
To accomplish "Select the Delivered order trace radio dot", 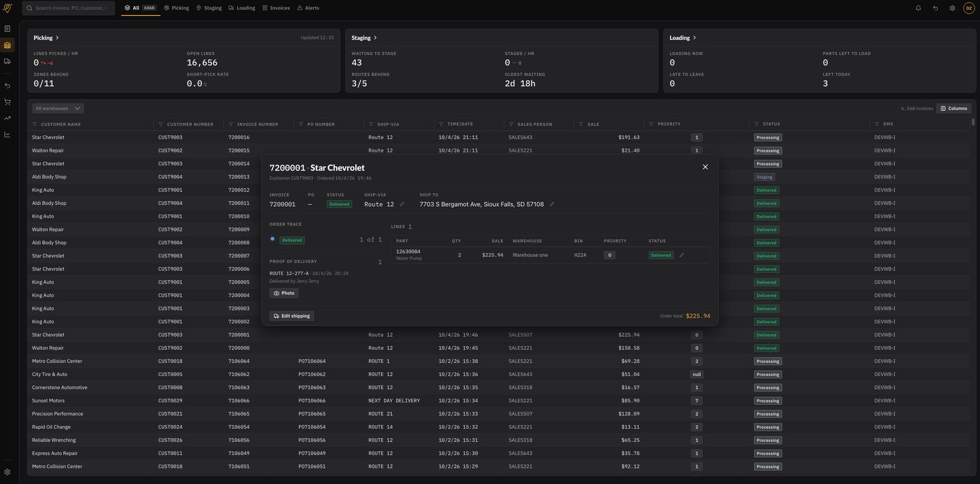I will coord(273,239).
